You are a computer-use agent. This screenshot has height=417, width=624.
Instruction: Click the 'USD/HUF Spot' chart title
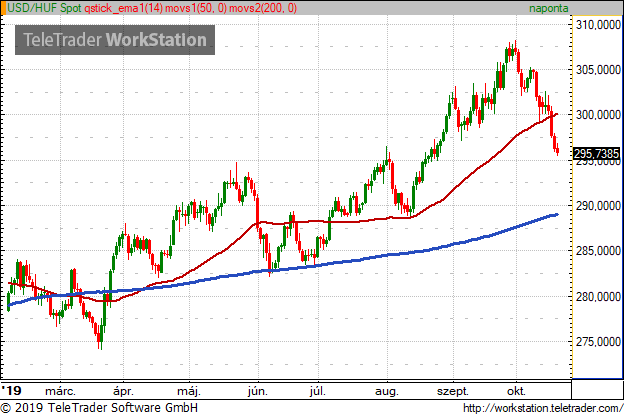(45, 8)
